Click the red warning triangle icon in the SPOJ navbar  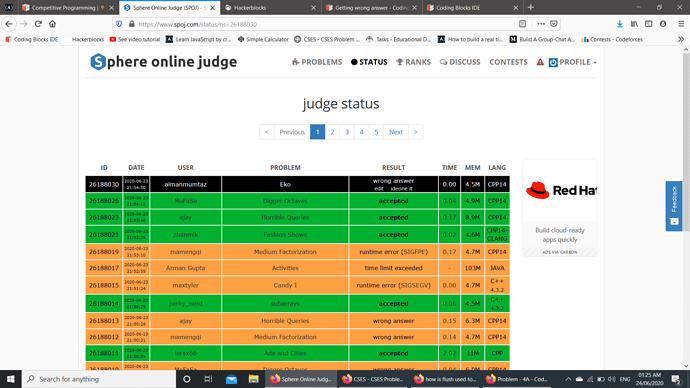pyautogui.click(x=540, y=62)
